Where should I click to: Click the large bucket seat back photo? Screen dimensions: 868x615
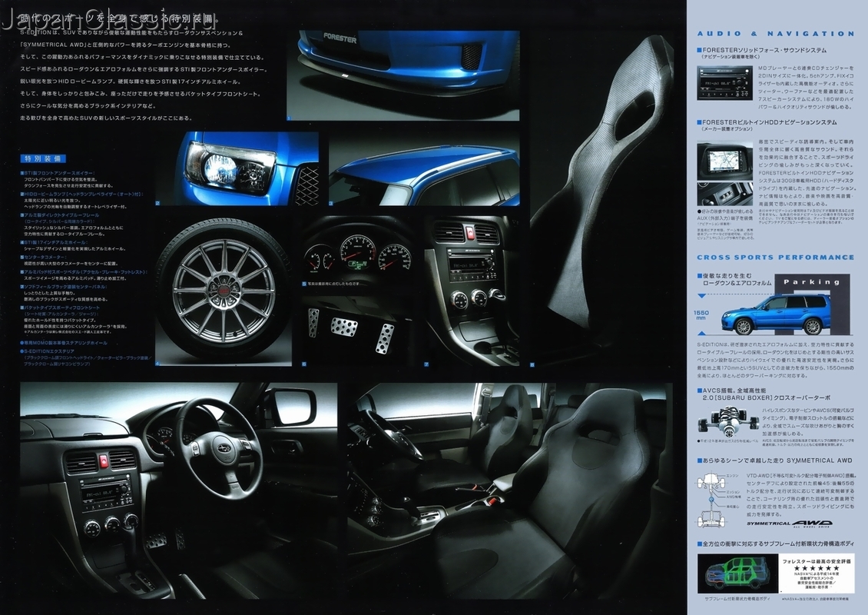[601, 199]
